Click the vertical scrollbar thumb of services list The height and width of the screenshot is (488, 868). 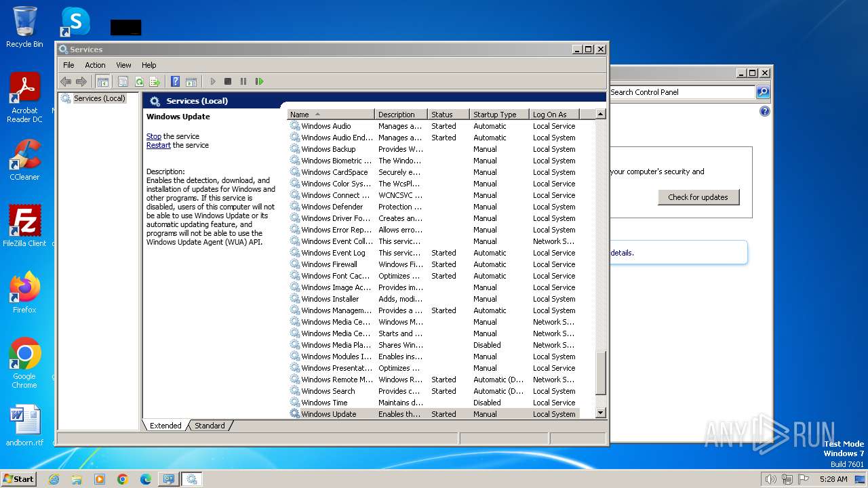(x=600, y=373)
